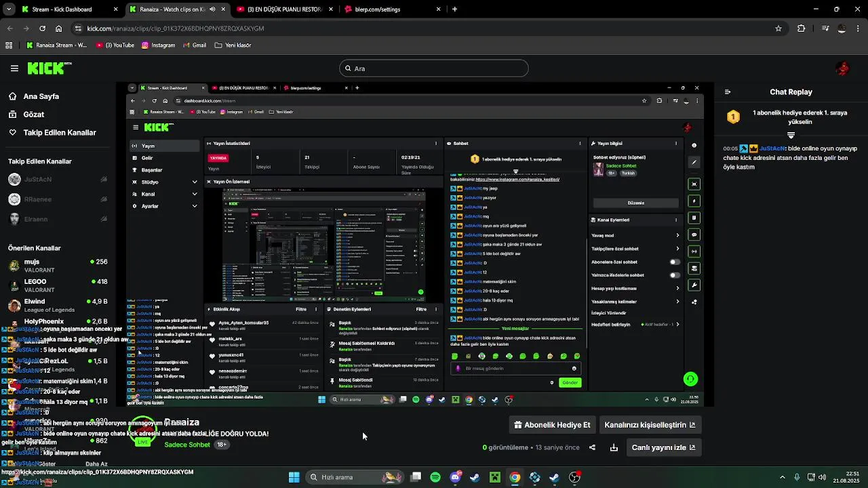This screenshot has width=868, height=488.
Task: Open the Minecraft taskbar icon
Action: pyautogui.click(x=495, y=477)
